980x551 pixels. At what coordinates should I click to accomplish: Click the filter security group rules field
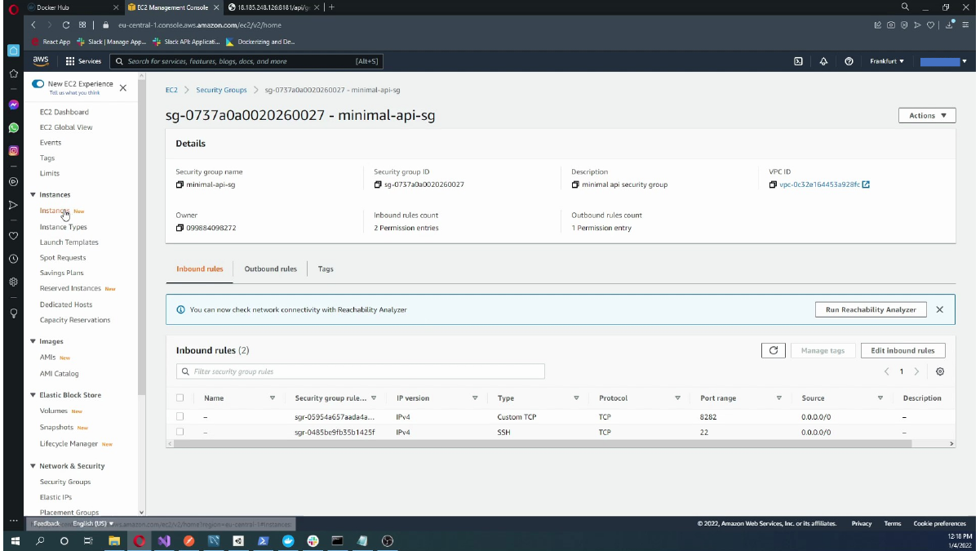click(361, 371)
